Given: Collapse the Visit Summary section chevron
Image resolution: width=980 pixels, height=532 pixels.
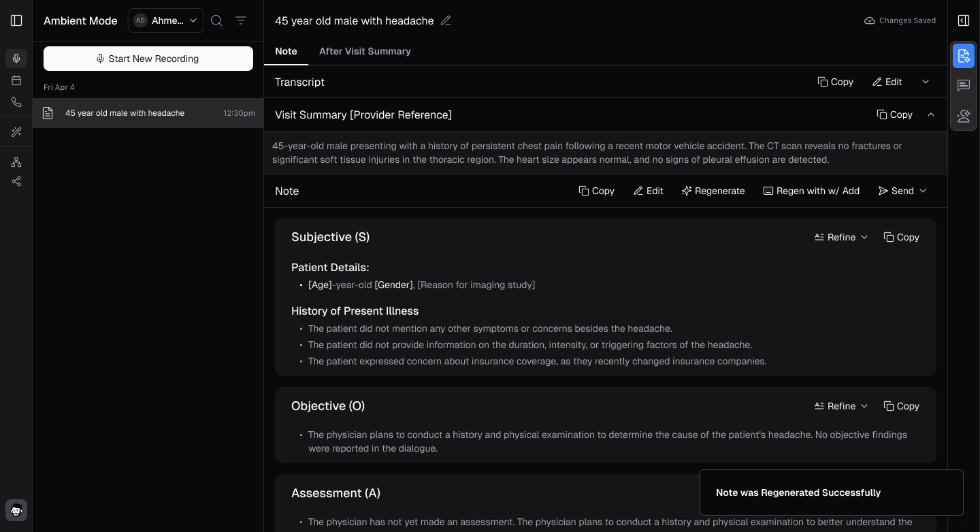Looking at the screenshot, I should (x=931, y=114).
